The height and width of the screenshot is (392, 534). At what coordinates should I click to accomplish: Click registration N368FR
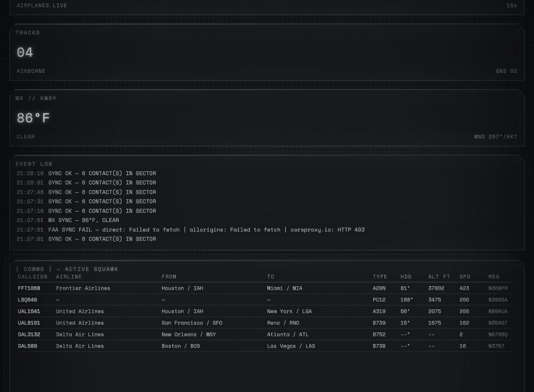[x=498, y=288]
